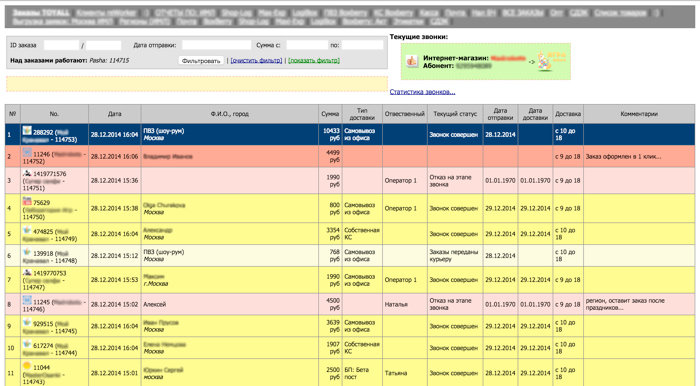
Task: Open the Статистика звонков link
Action: (x=422, y=92)
